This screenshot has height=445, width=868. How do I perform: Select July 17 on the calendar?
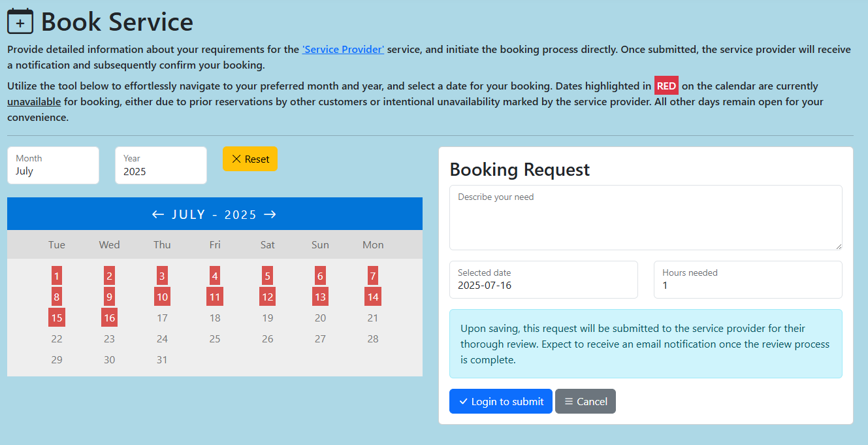tap(162, 318)
